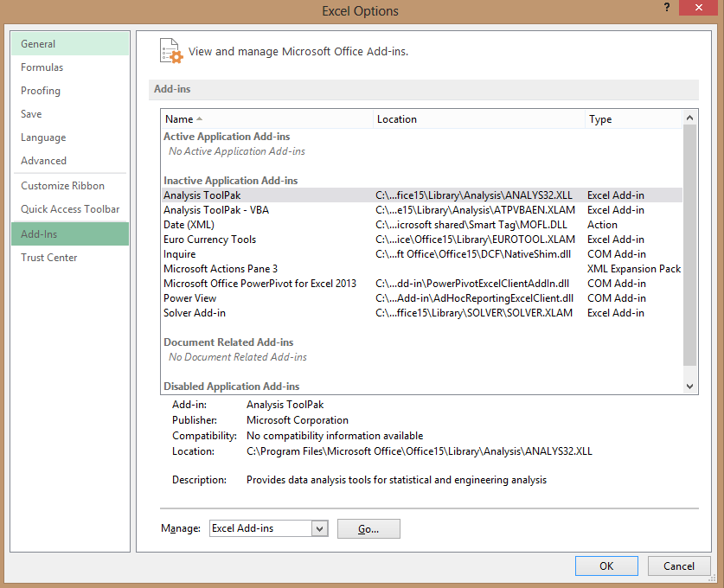Select the Language category
Screen dimensions: 724x588
[x=70, y=137]
